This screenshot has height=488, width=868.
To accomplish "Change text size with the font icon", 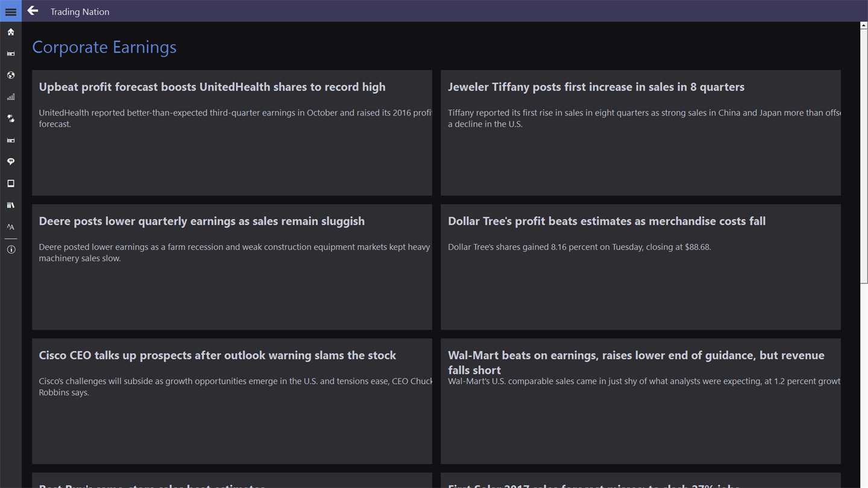I will click(x=11, y=227).
